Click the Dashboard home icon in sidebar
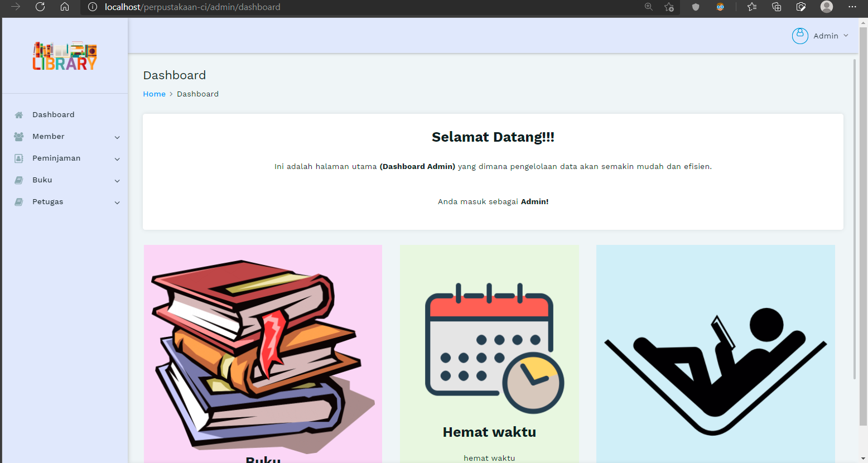The width and height of the screenshot is (868, 463). click(x=19, y=115)
